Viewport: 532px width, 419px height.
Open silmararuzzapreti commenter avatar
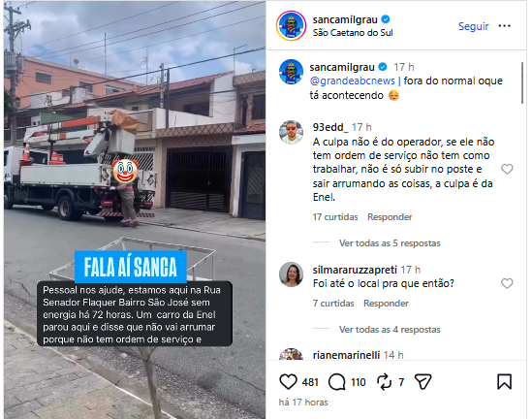pyautogui.click(x=291, y=274)
